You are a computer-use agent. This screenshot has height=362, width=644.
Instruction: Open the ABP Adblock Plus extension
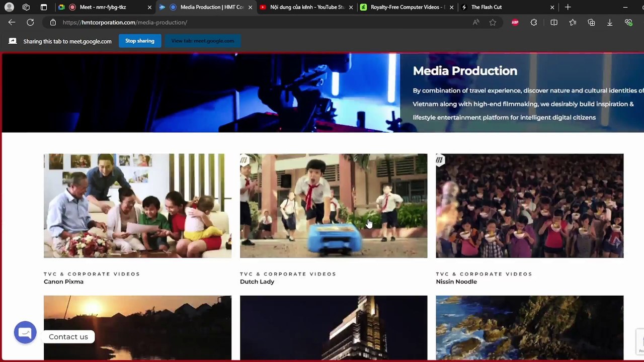click(x=515, y=22)
